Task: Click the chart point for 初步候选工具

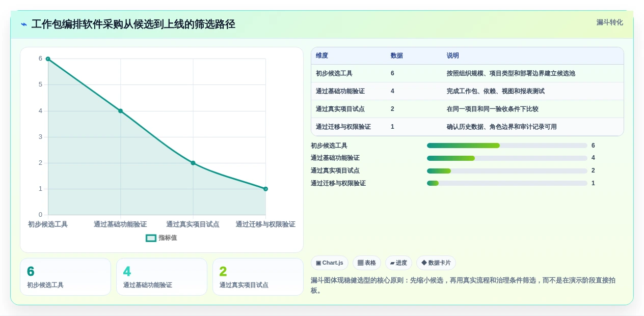Action: [x=48, y=59]
